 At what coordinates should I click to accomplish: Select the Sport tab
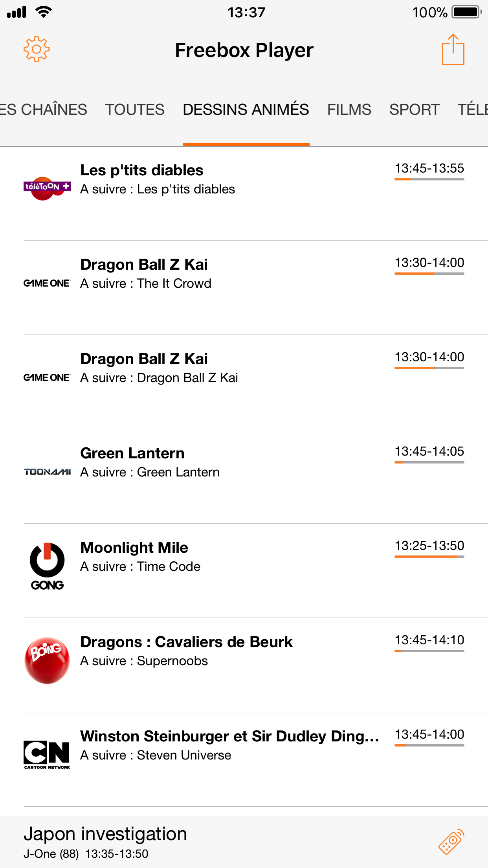pyautogui.click(x=414, y=110)
